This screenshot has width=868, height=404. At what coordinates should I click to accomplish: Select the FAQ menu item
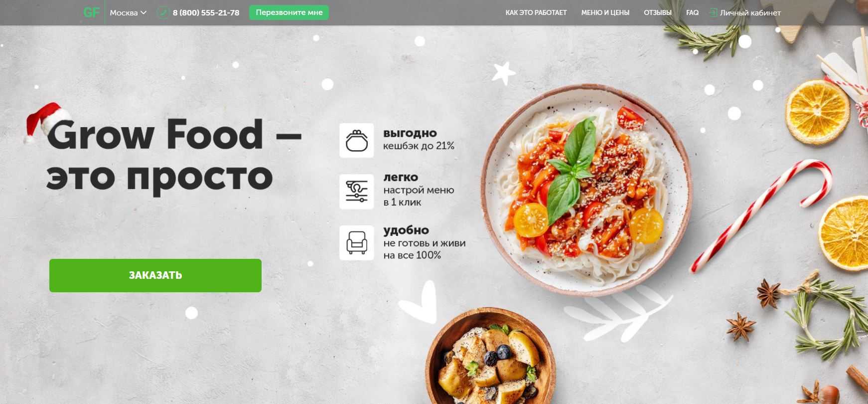[x=692, y=12]
